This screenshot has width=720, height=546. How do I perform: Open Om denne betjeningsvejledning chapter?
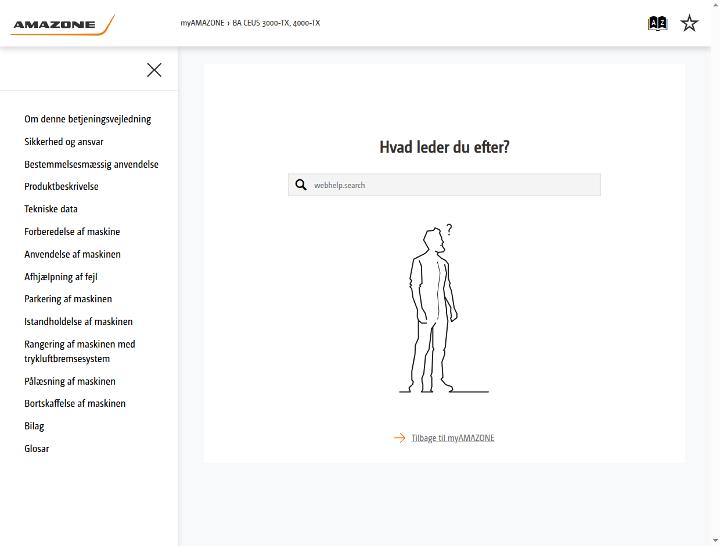coord(88,119)
